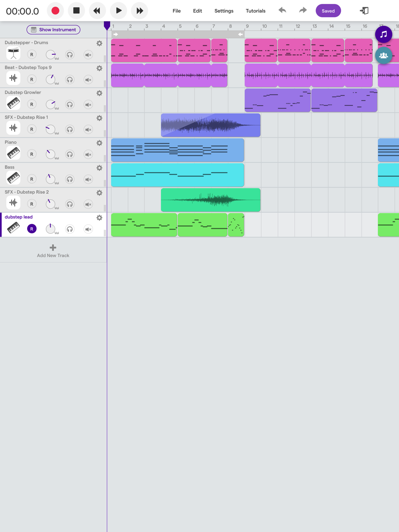This screenshot has height=532, width=399.
Task: Click the loop region start arrow
Action: [x=116, y=35]
